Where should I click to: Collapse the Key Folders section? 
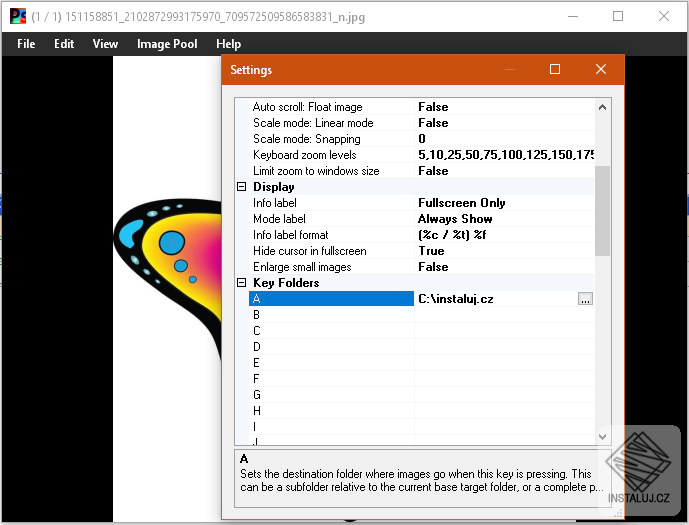tap(241, 282)
